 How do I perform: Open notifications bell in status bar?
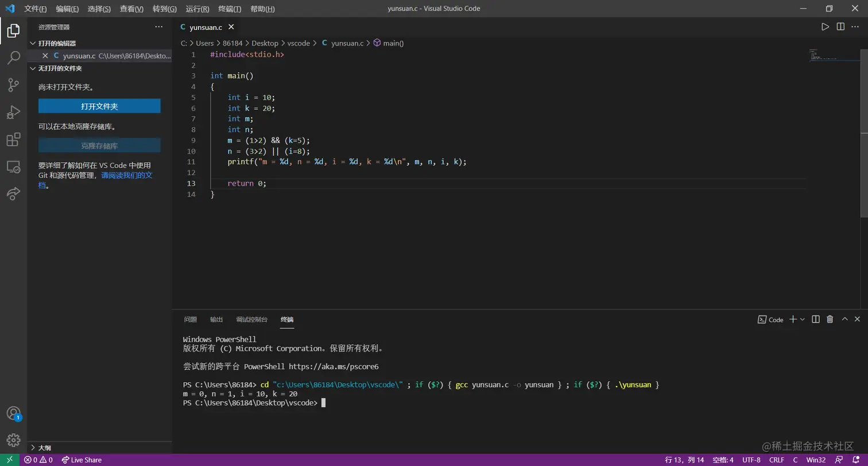tap(856, 460)
